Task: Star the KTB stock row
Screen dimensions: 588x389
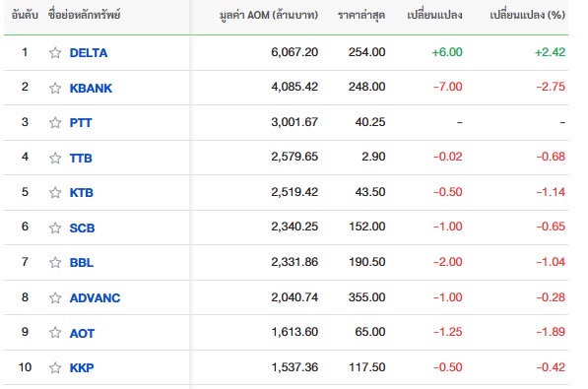Action: tap(55, 192)
